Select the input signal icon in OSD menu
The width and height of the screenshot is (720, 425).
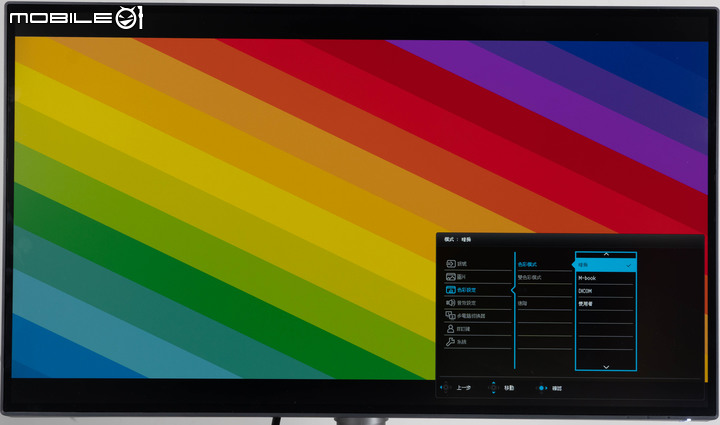pos(450,263)
